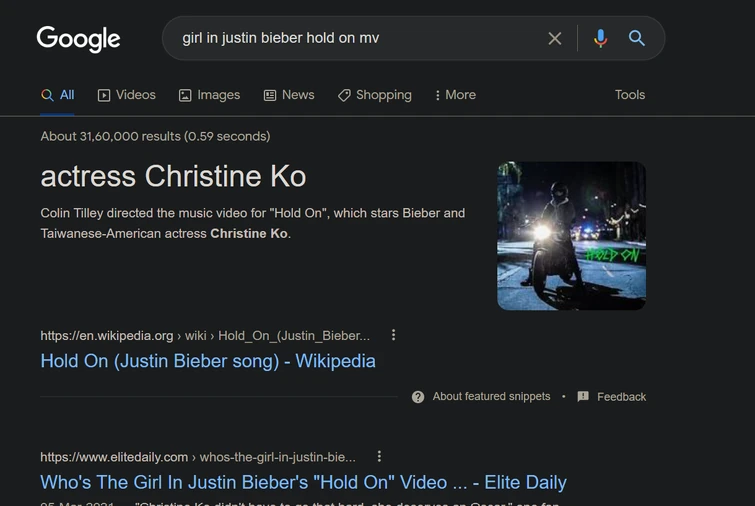Switch to Videos tab
Image resolution: width=755 pixels, height=506 pixels.
pyautogui.click(x=127, y=95)
